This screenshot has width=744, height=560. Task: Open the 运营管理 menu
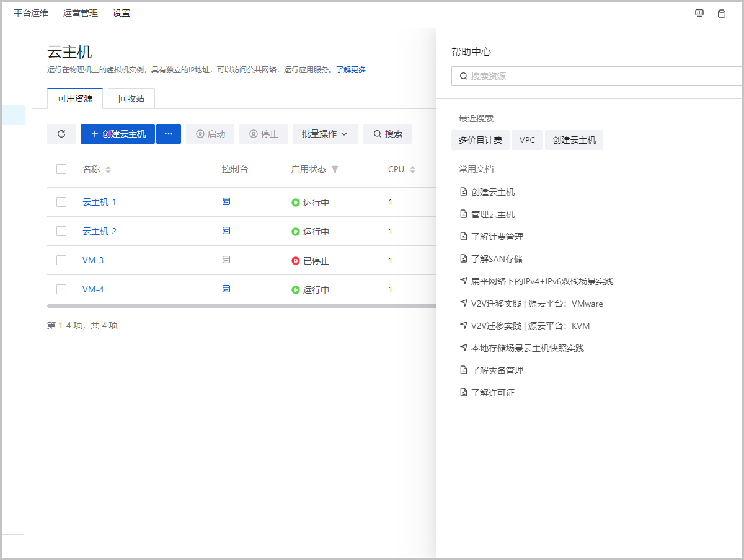pos(81,13)
